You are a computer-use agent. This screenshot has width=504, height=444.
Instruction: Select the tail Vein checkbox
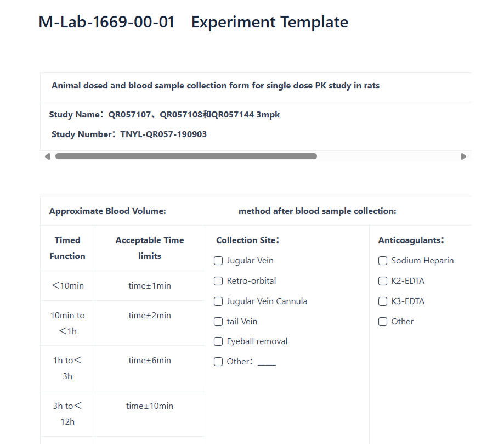(218, 322)
